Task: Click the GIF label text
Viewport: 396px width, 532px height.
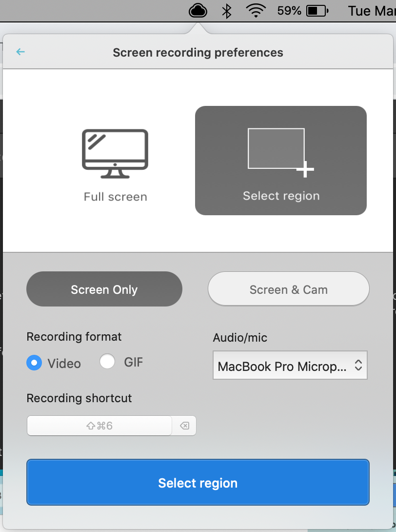Action: [x=133, y=362]
